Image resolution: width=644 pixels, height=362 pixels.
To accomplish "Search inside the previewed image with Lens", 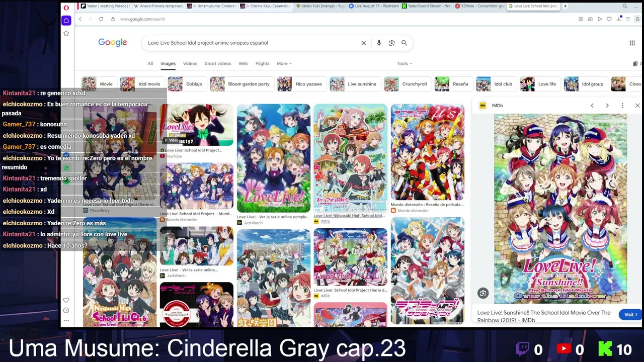I will [x=482, y=293].
